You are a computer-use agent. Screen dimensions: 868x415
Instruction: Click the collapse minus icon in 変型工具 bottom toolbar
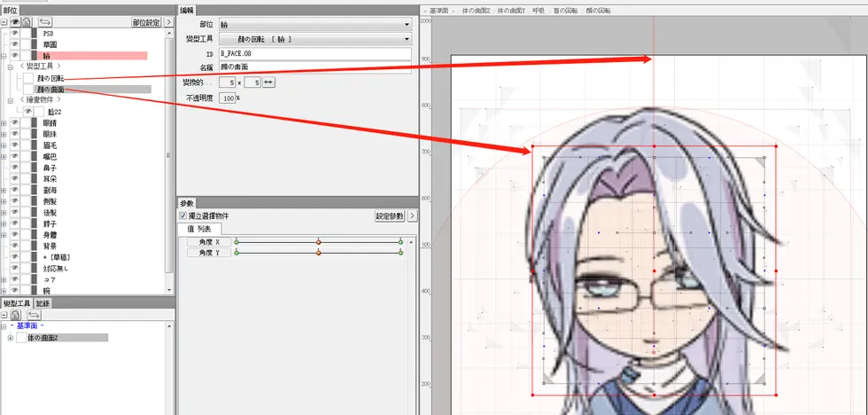point(4,315)
